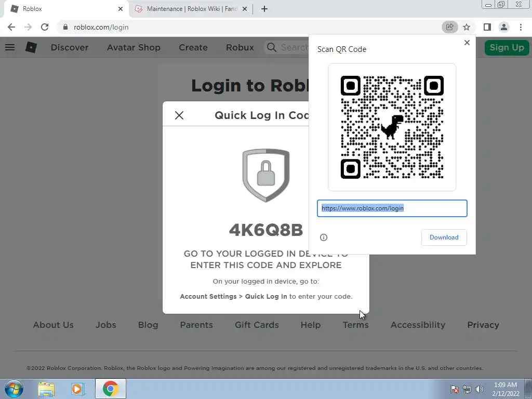The width and height of the screenshot is (532, 399).
Task: Click the Scan QR Code title
Action: click(x=342, y=49)
